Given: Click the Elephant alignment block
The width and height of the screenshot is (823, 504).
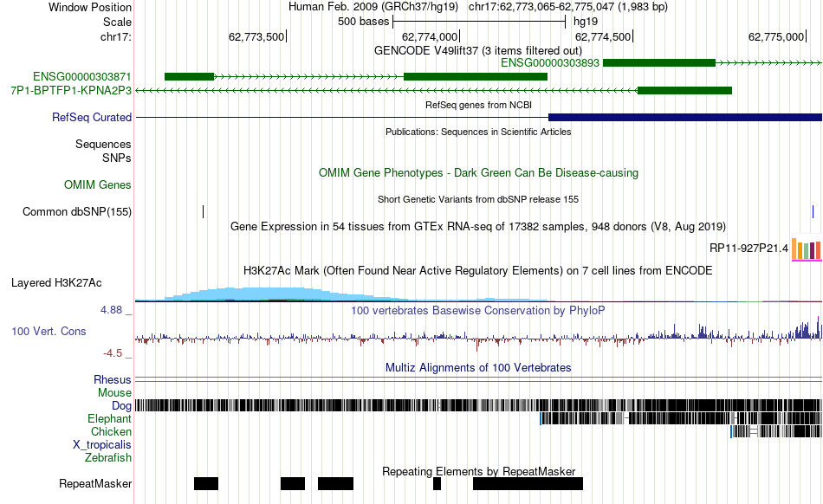Looking at the screenshot, I should pos(681,418).
